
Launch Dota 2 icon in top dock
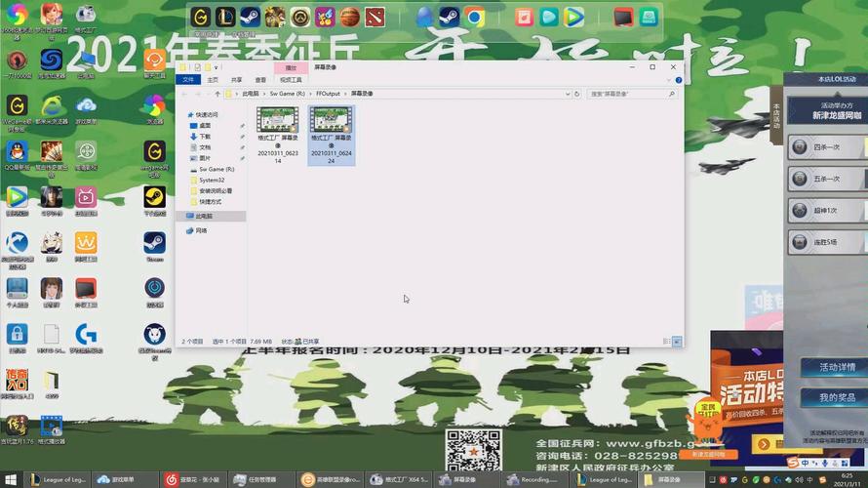coord(375,18)
